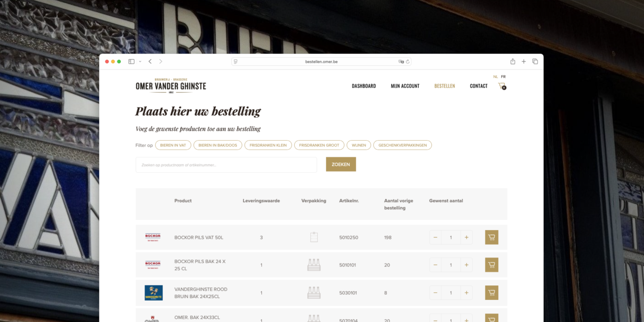Screen dimensions: 644x322
Task: Switch language to NL
Action: point(495,76)
